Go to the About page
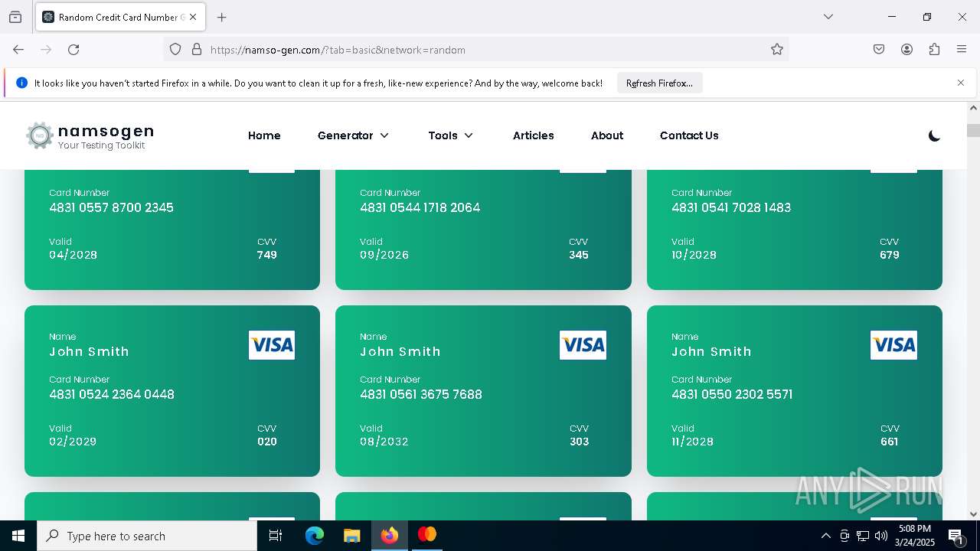Image resolution: width=980 pixels, height=551 pixels. pyautogui.click(x=607, y=135)
